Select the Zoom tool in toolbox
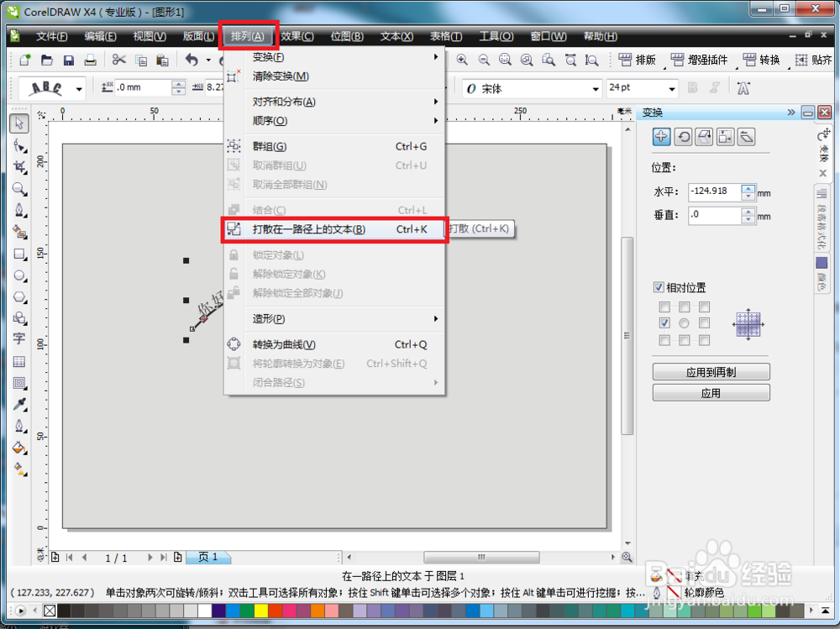Screen dimensions: 840x629 pos(19,189)
